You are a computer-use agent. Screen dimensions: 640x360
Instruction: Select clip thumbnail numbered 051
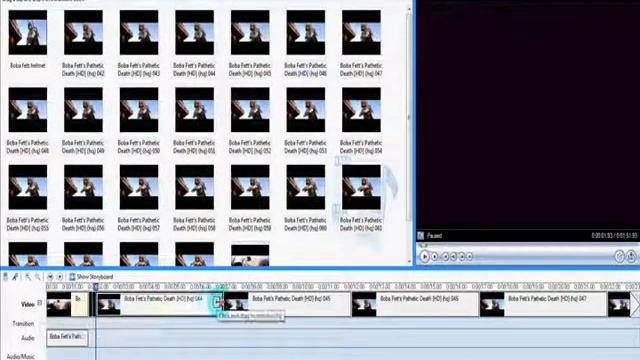pyautogui.click(x=195, y=110)
